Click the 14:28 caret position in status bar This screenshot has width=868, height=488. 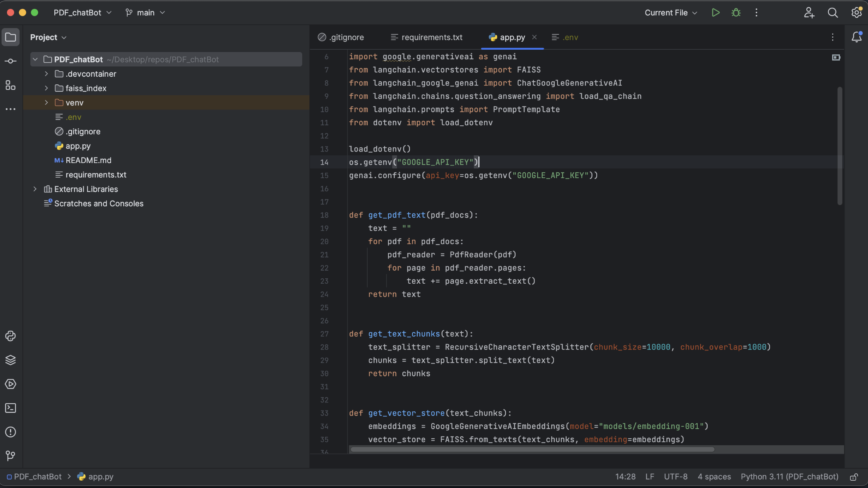click(x=625, y=477)
